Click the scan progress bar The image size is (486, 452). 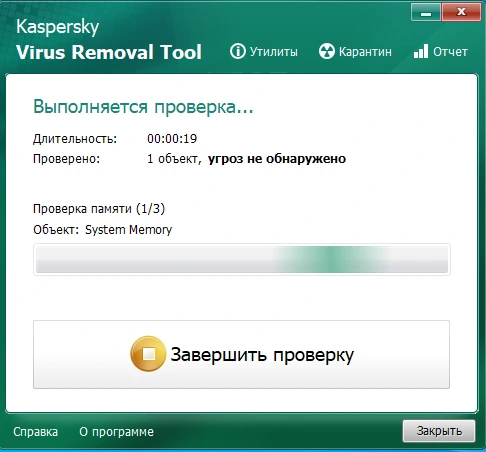pyautogui.click(x=242, y=259)
